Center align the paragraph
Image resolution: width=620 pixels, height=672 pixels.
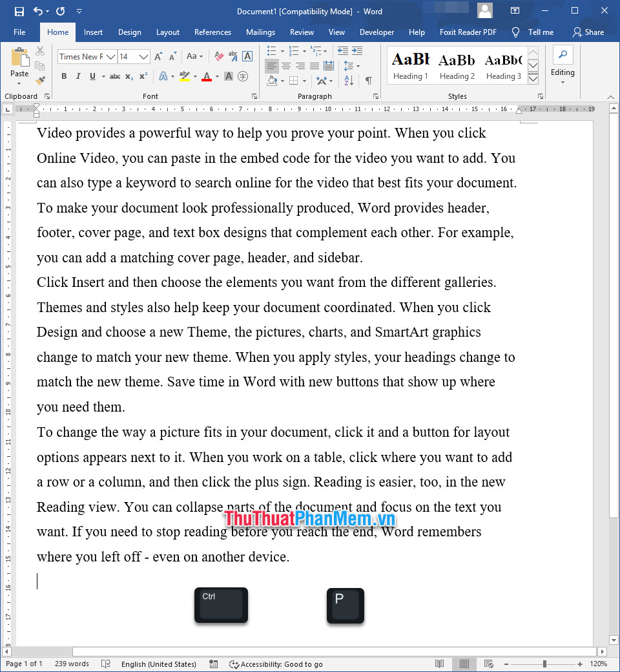point(285,65)
